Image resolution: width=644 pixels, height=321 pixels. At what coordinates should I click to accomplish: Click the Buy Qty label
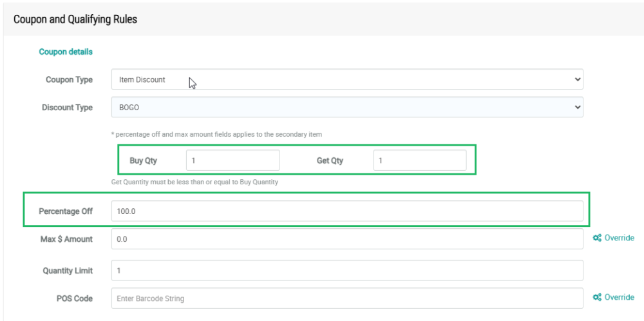[143, 161]
